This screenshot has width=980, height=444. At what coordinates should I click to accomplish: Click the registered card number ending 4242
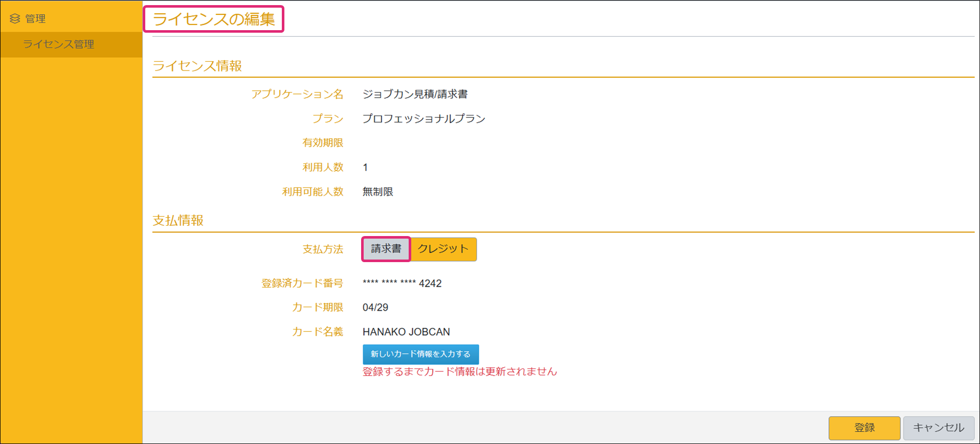pyautogui.click(x=402, y=283)
